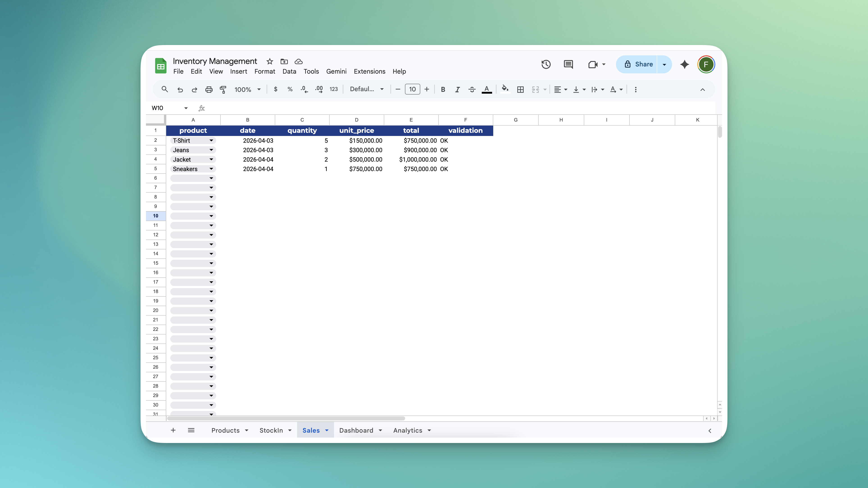The image size is (868, 488).
Task: Toggle Italic formatting
Action: [457, 89]
